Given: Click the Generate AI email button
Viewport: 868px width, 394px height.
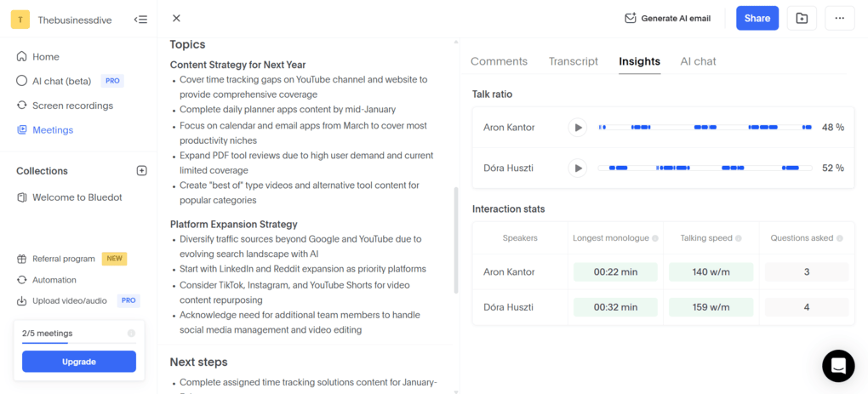Looking at the screenshot, I should [667, 18].
